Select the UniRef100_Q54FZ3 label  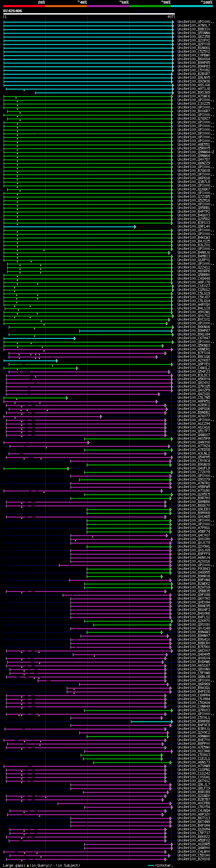[x=194, y=371]
